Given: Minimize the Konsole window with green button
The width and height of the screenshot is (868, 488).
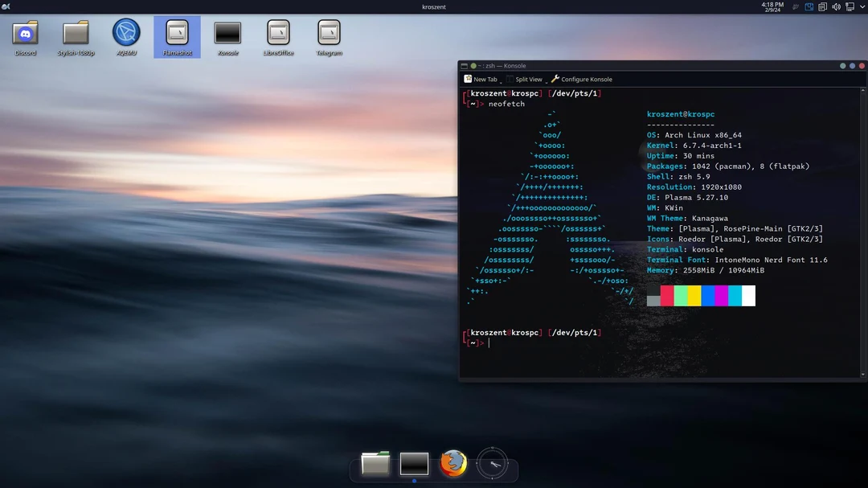Looking at the screenshot, I should [842, 66].
